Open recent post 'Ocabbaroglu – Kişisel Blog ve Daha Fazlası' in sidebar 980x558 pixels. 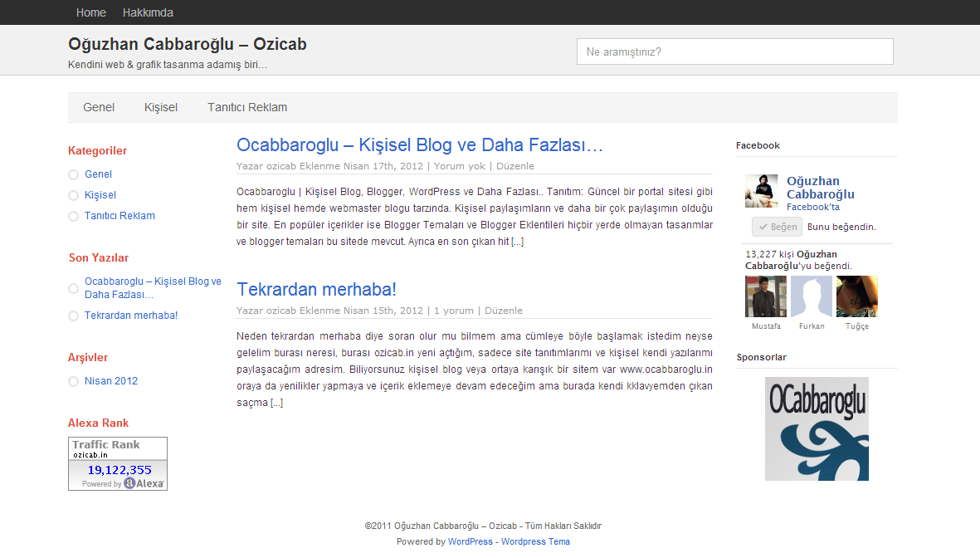point(154,288)
